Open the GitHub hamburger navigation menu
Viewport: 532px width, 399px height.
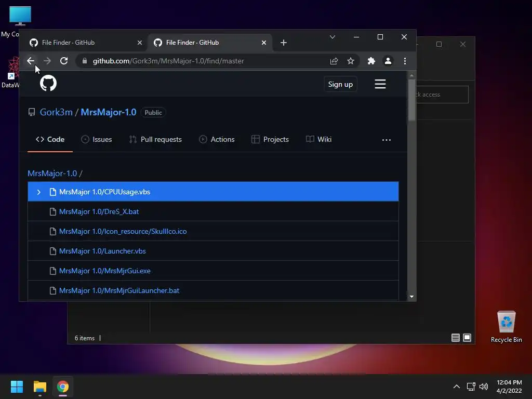[380, 84]
